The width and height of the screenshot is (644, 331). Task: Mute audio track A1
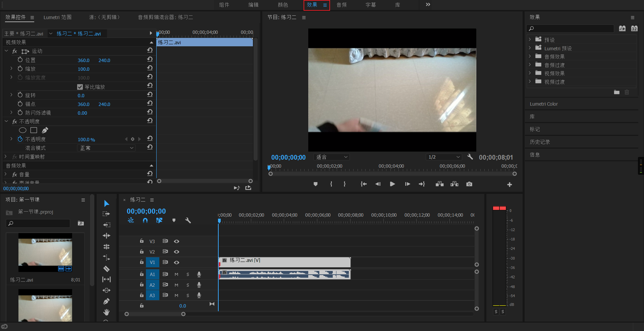176,274
